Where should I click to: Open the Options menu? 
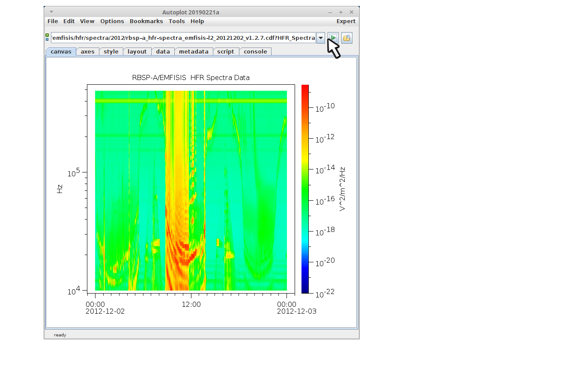pos(112,21)
